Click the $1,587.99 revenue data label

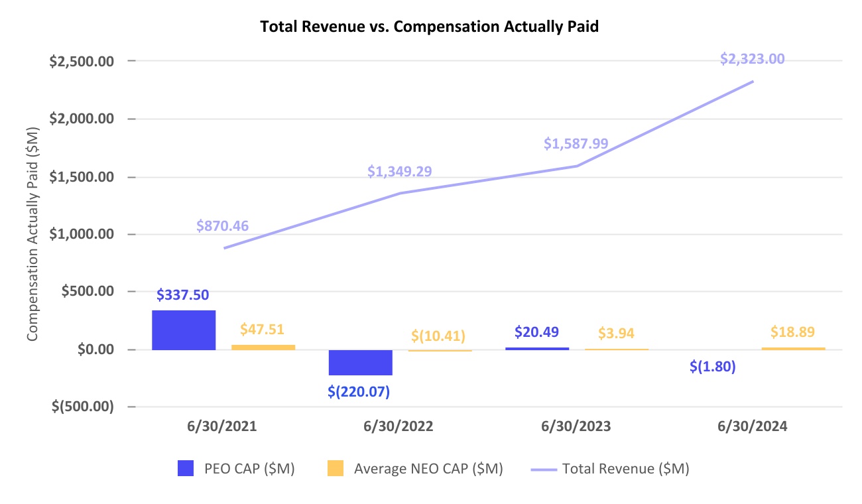(x=576, y=143)
